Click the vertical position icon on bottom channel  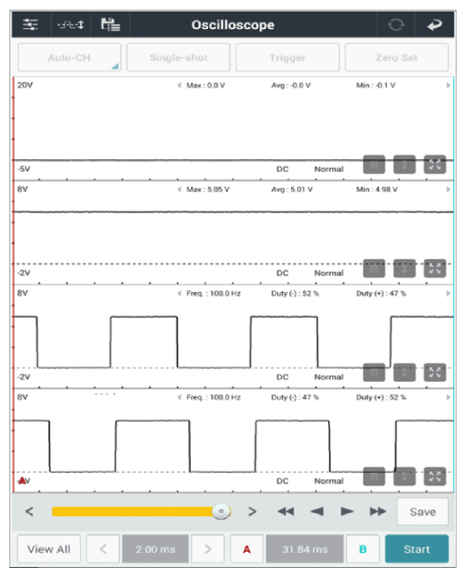tap(404, 477)
